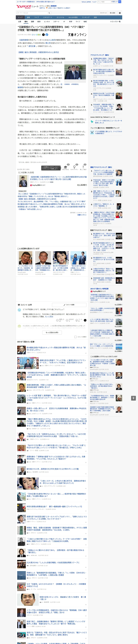The width and height of the screenshot is (138, 644).
Task: Open the Yahoo! JAPAN news logo
Action: [27, 7]
